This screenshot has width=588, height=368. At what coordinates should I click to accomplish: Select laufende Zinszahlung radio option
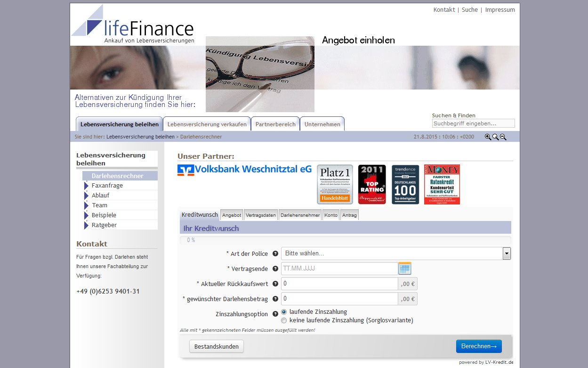(284, 312)
